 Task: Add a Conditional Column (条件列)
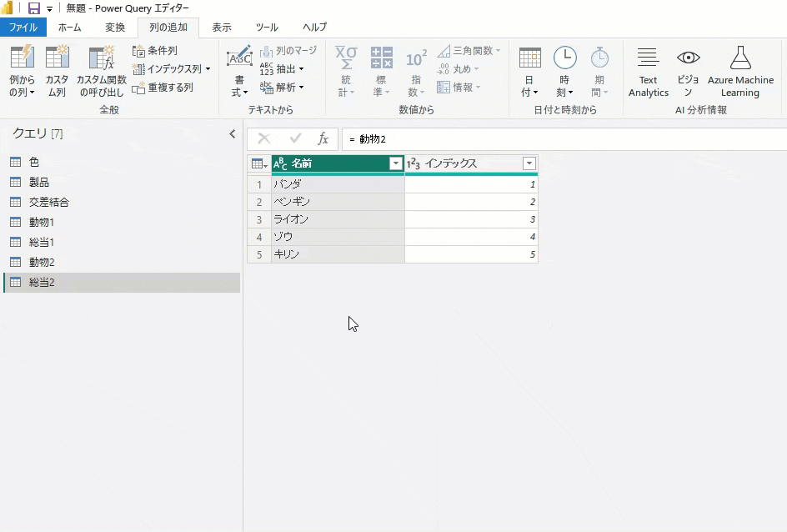[154, 51]
